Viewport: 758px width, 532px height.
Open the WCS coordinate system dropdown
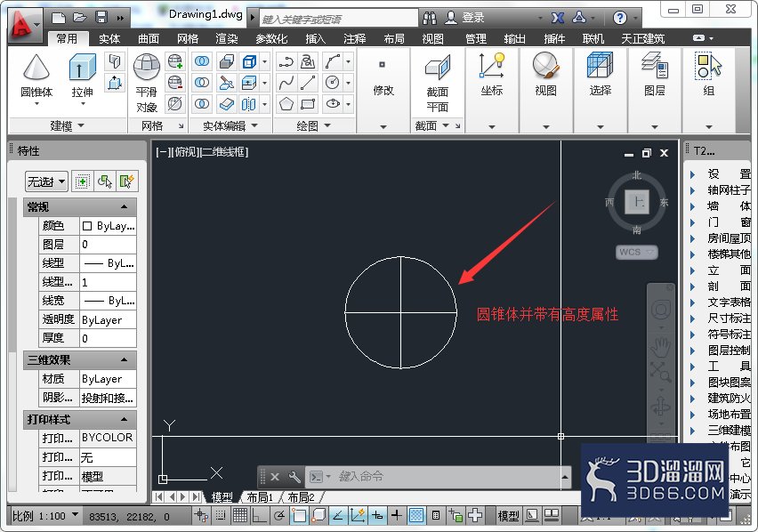click(x=636, y=253)
